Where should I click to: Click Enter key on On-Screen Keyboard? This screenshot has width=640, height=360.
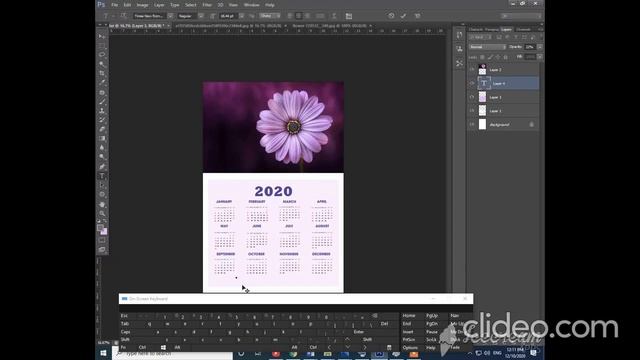tap(359, 332)
